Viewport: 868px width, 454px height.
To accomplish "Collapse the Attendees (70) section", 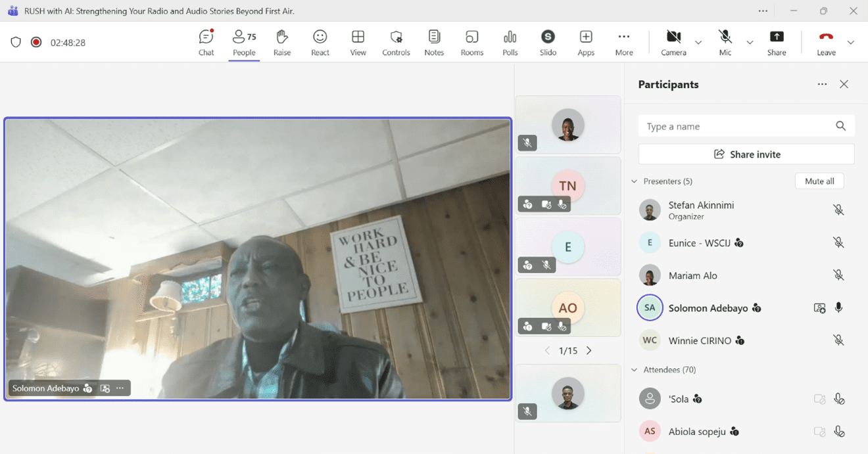I will tap(635, 370).
